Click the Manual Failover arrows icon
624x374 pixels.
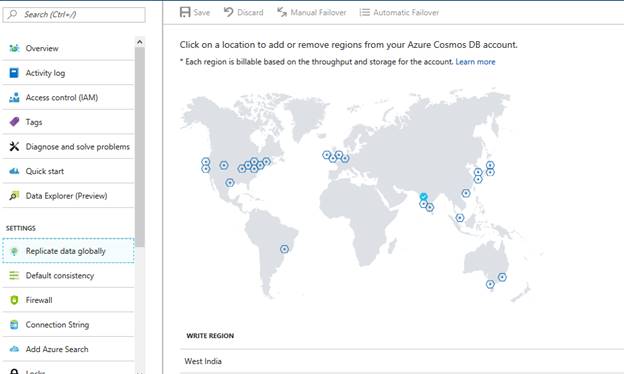click(x=282, y=12)
